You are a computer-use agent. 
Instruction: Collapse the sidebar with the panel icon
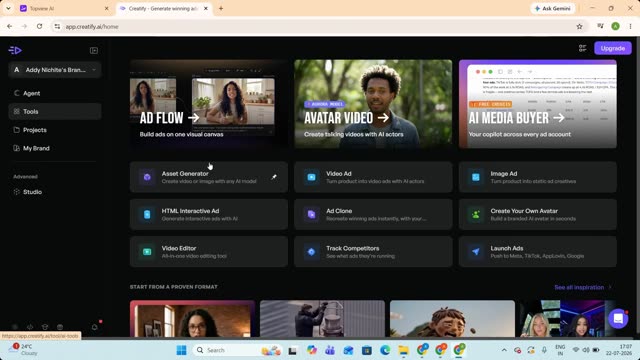click(94, 51)
